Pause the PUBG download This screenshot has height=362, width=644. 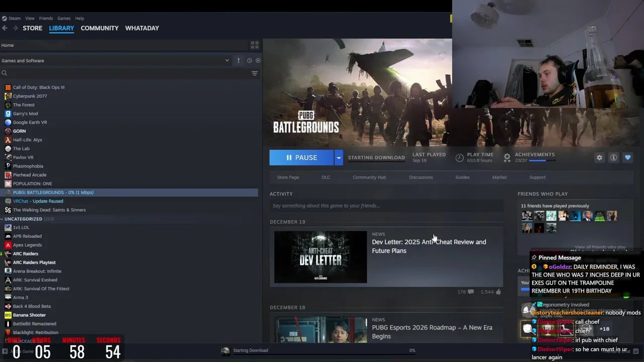click(301, 157)
